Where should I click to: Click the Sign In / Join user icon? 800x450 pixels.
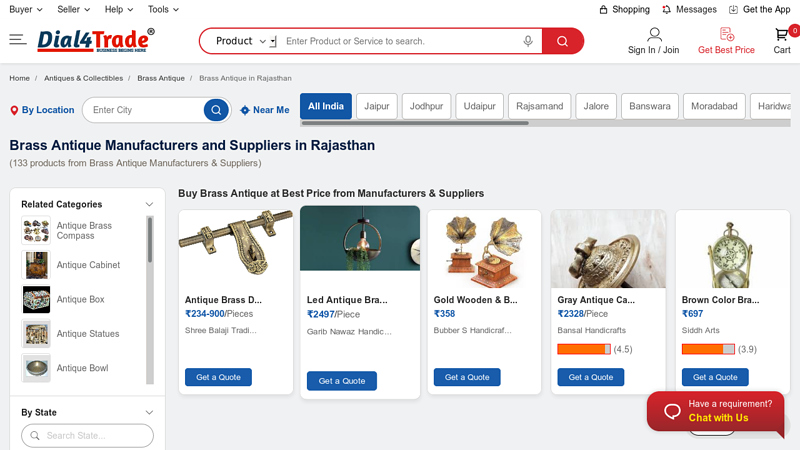(654, 35)
